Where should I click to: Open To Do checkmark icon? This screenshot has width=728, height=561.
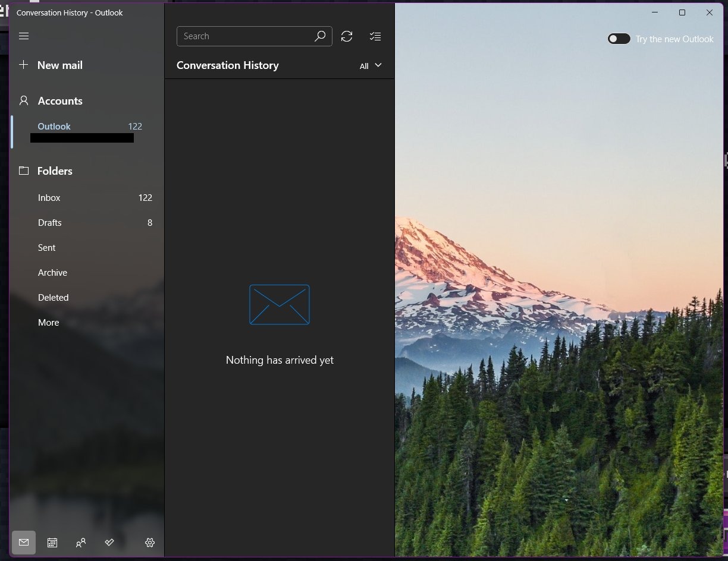[109, 543]
